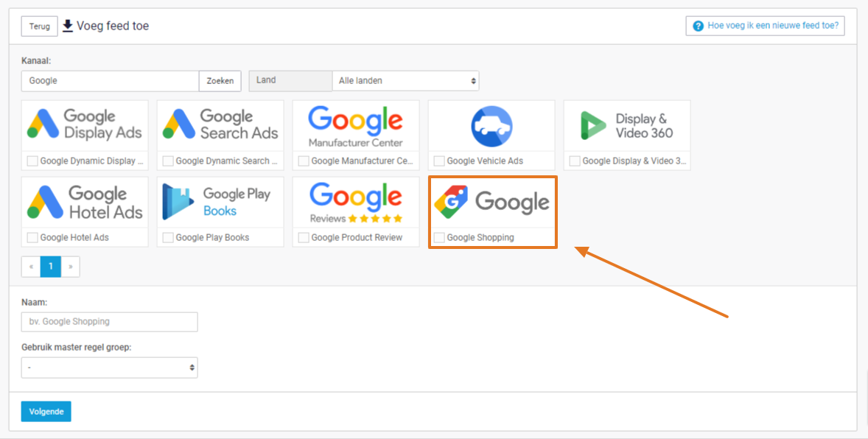Screen dimensions: 868x439
Task: Click the 'Google Play Books' channel label
Action: click(x=212, y=237)
